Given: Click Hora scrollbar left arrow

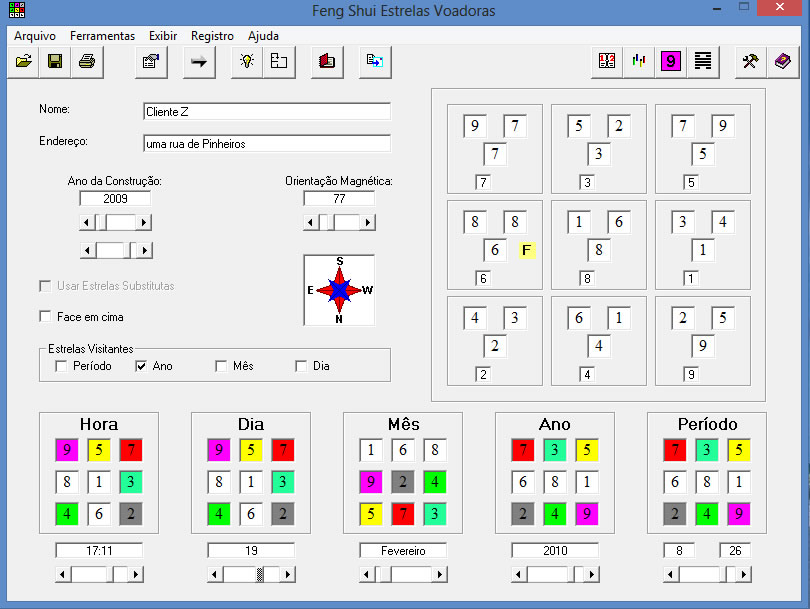Looking at the screenshot, I should (x=63, y=574).
